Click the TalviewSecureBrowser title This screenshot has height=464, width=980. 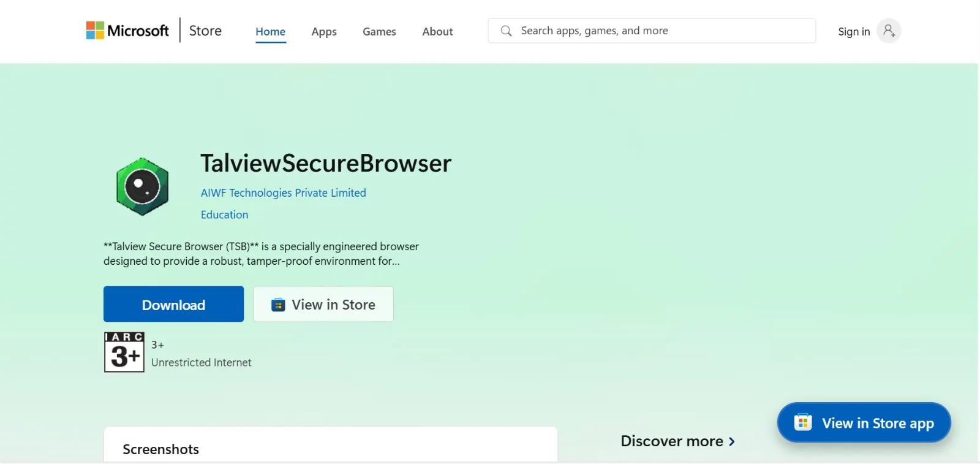(326, 163)
